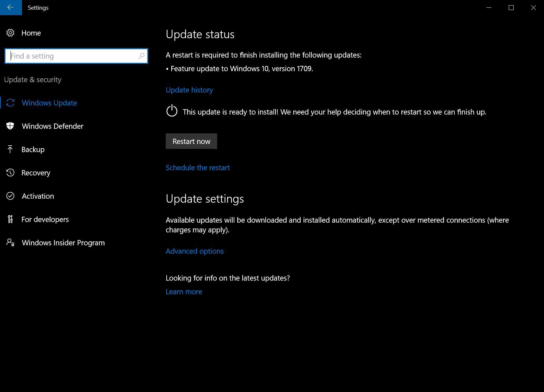This screenshot has width=544, height=392.
Task: Open Windows Insider Program label
Action: click(63, 243)
